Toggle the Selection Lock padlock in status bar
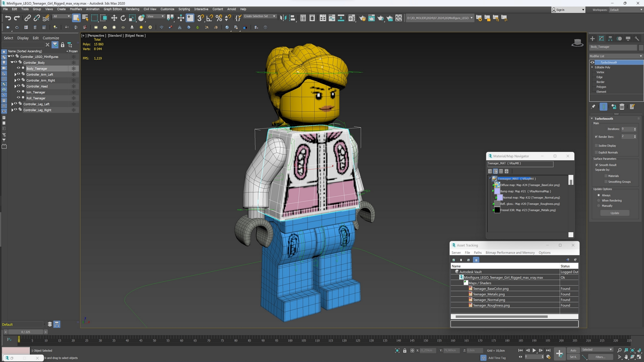Screen dimensions: 644x362 (x=405, y=351)
